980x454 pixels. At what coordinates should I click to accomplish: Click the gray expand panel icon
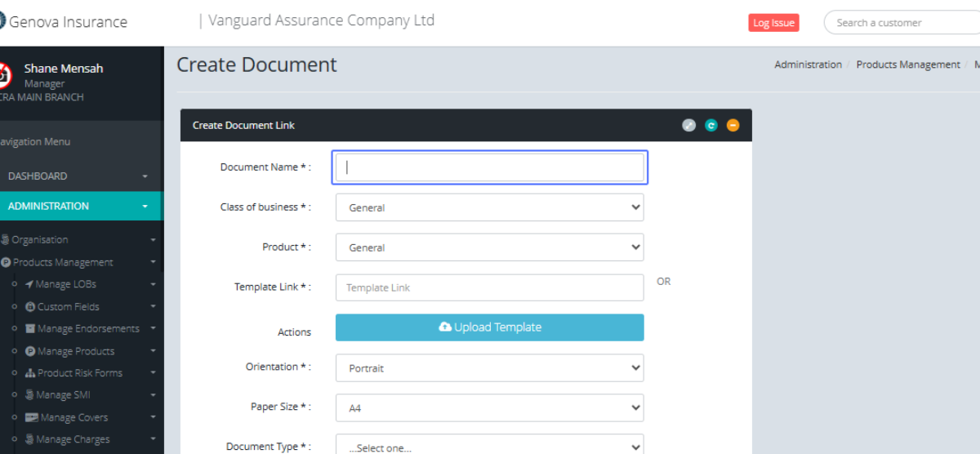pos(689,125)
